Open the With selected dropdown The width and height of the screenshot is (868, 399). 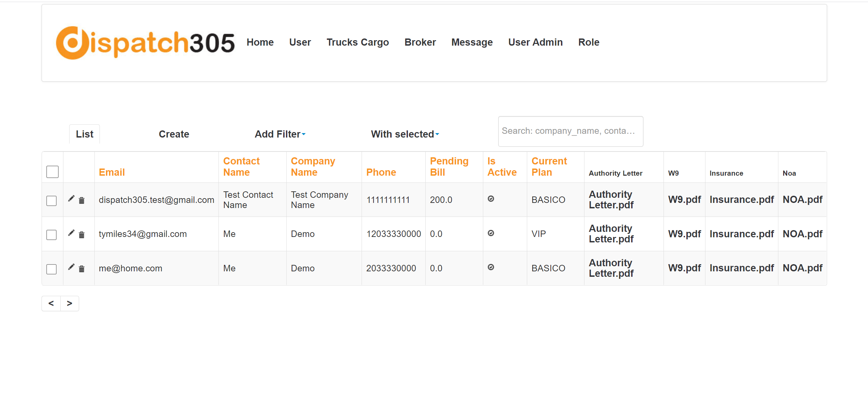pyautogui.click(x=405, y=134)
